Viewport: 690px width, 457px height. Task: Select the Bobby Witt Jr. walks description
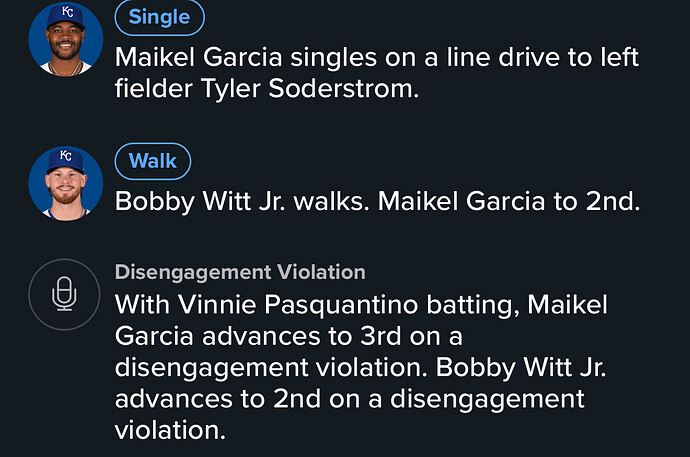point(377,201)
